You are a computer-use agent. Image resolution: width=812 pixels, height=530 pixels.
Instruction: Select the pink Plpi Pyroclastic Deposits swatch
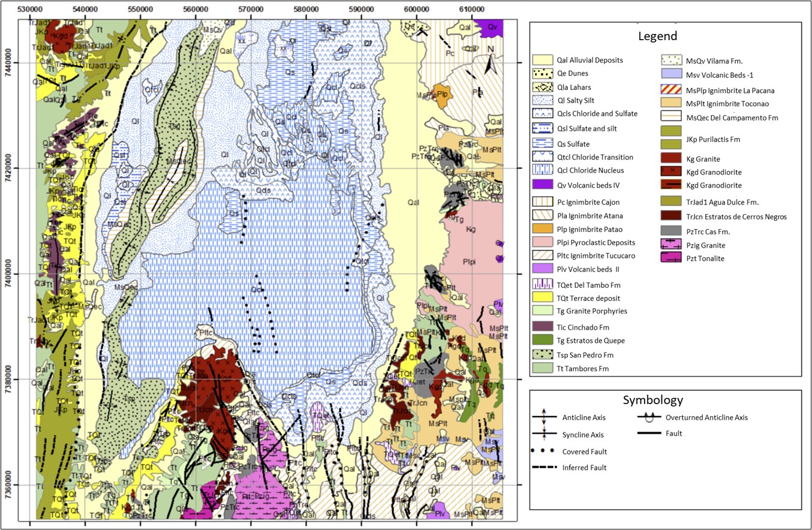tap(543, 242)
